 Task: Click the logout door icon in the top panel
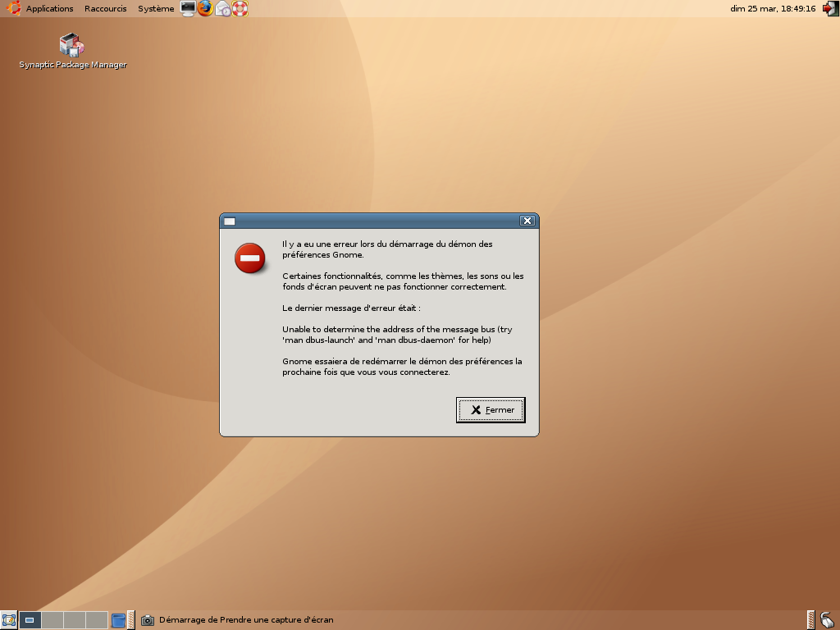point(830,8)
